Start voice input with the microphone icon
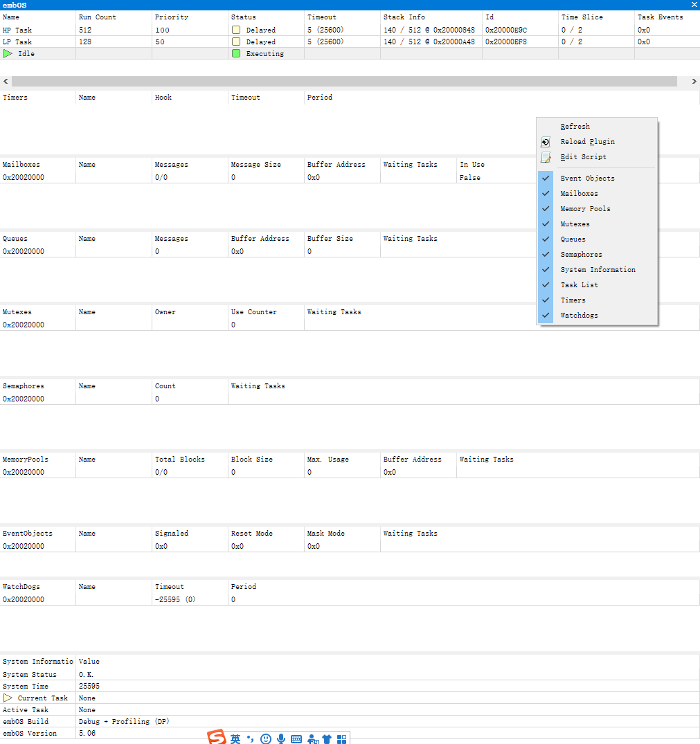The image size is (700, 744). point(281,738)
